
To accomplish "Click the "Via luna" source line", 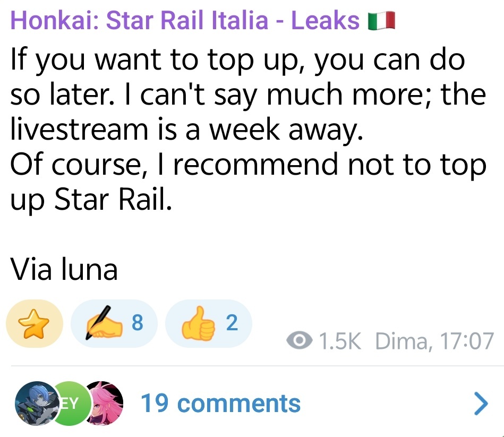I will (64, 269).
